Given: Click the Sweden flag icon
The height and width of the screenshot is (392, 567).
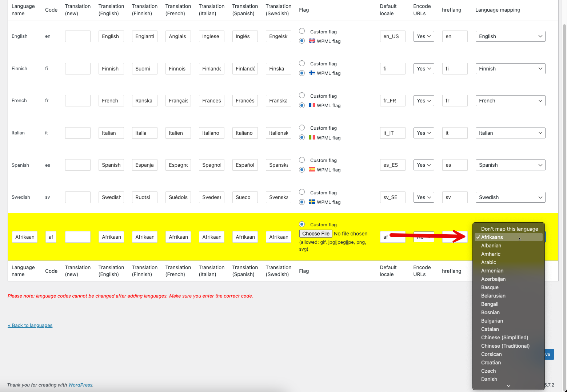Looking at the screenshot, I should (x=312, y=202).
